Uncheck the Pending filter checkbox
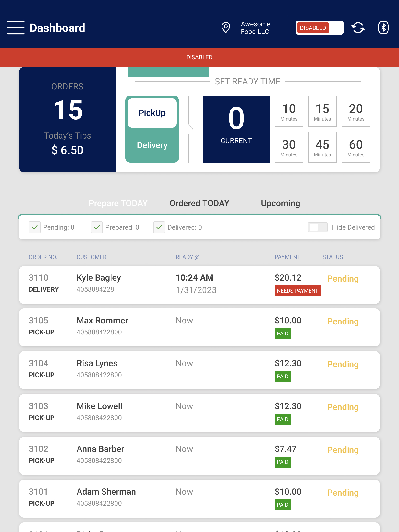 35,227
